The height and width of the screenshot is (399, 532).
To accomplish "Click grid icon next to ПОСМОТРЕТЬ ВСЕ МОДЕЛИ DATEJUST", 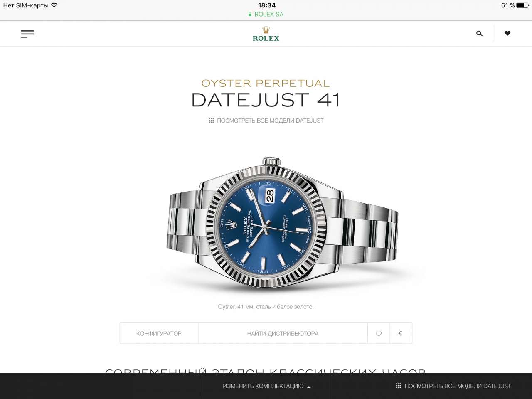I will [x=211, y=121].
